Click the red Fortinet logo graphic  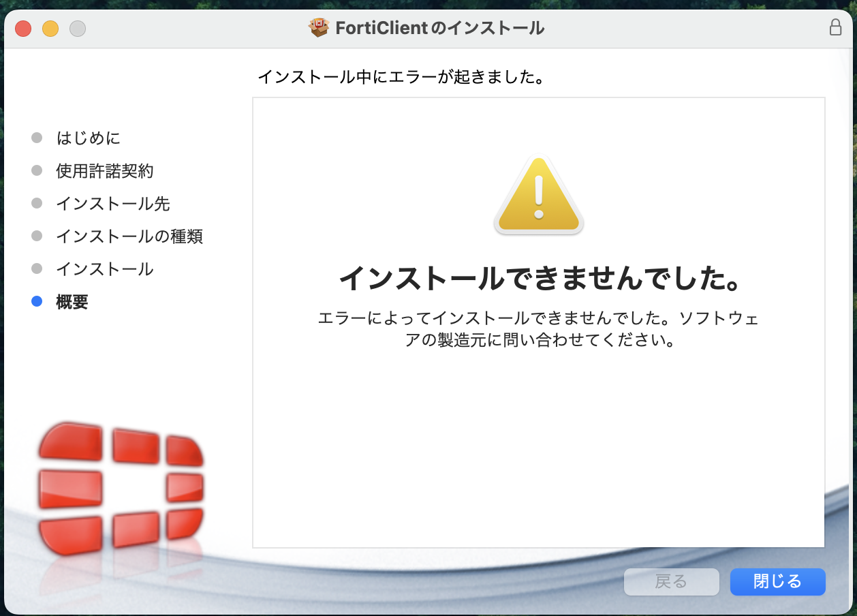coord(121,488)
